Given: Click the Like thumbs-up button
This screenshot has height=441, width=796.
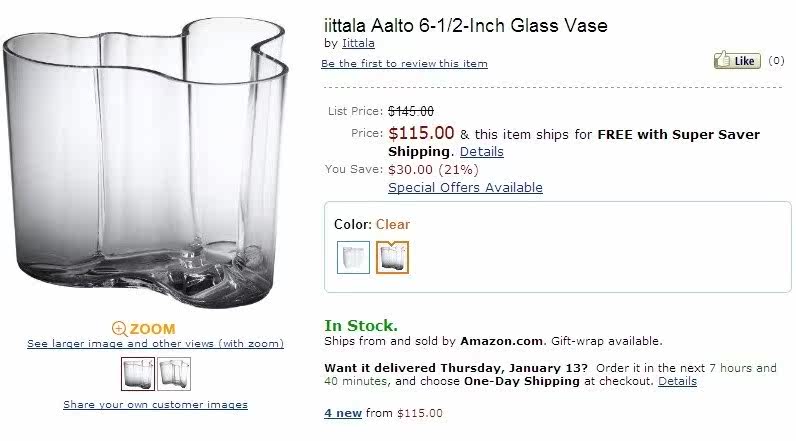Looking at the screenshot, I should [x=737, y=61].
